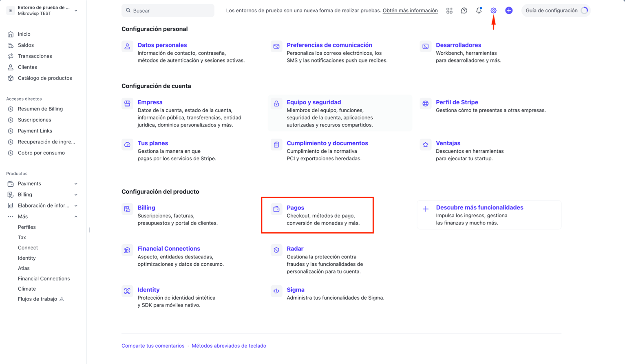This screenshot has width=625, height=364.
Task: Expand Elaboración de informes chevron
Action: pos(76,206)
